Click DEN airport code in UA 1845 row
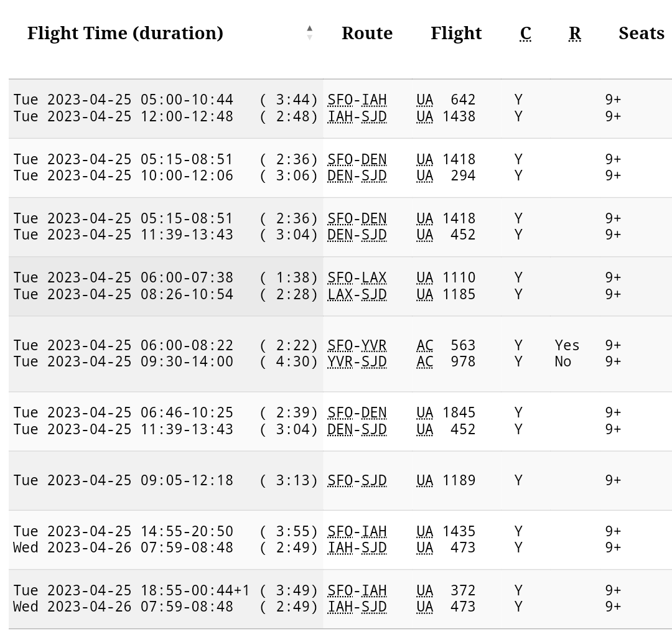The height and width of the screenshot is (642, 672). tap(374, 412)
